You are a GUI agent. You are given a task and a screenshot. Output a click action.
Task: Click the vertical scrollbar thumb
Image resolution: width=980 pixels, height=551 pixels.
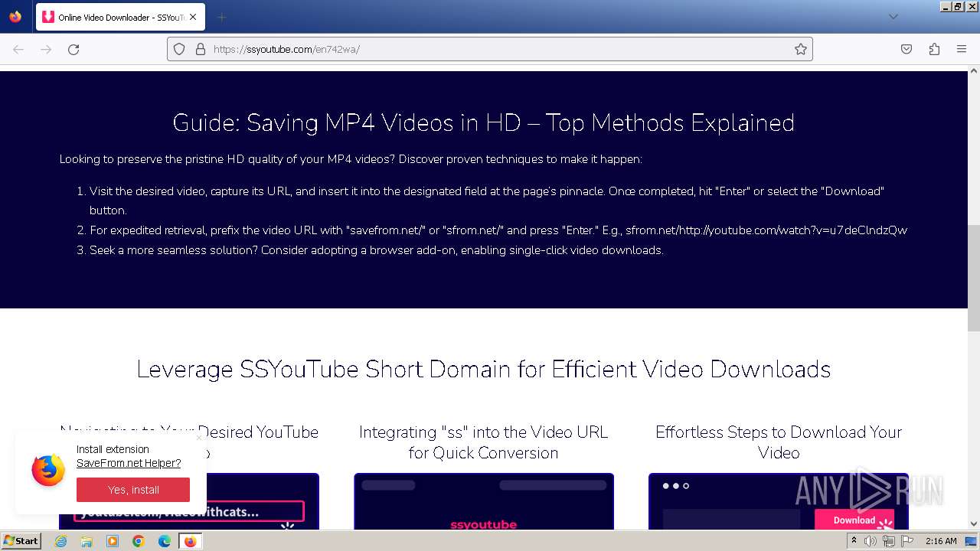(x=974, y=279)
